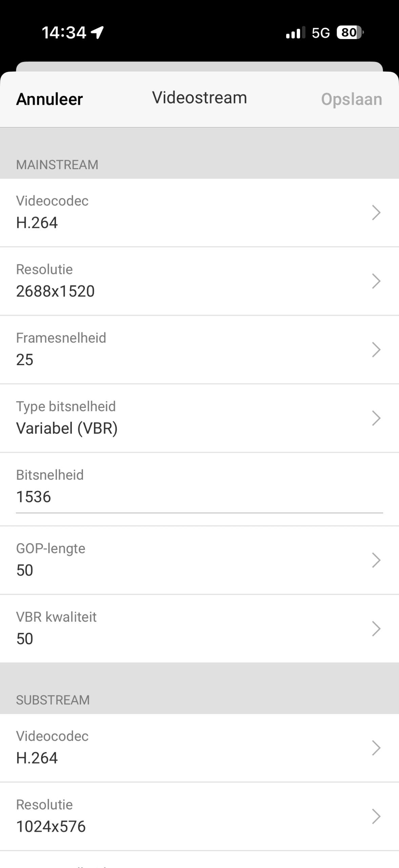Tap the cellular signal bars icon

296,33
